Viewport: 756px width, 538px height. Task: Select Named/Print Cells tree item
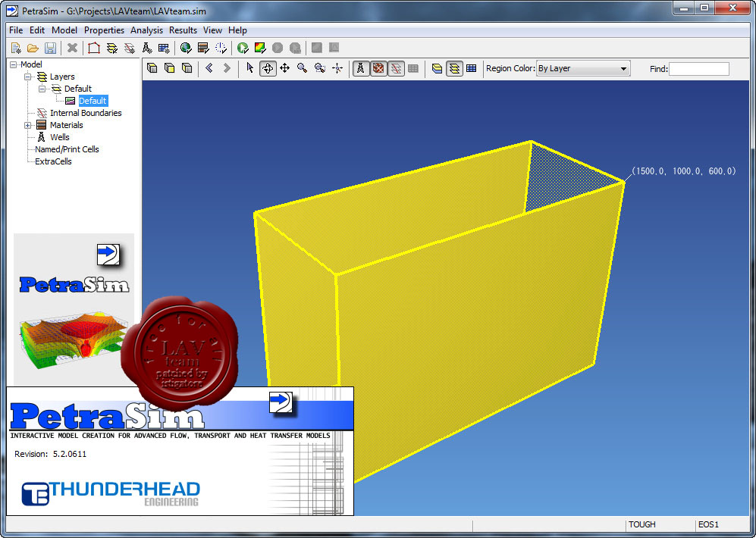pos(67,149)
